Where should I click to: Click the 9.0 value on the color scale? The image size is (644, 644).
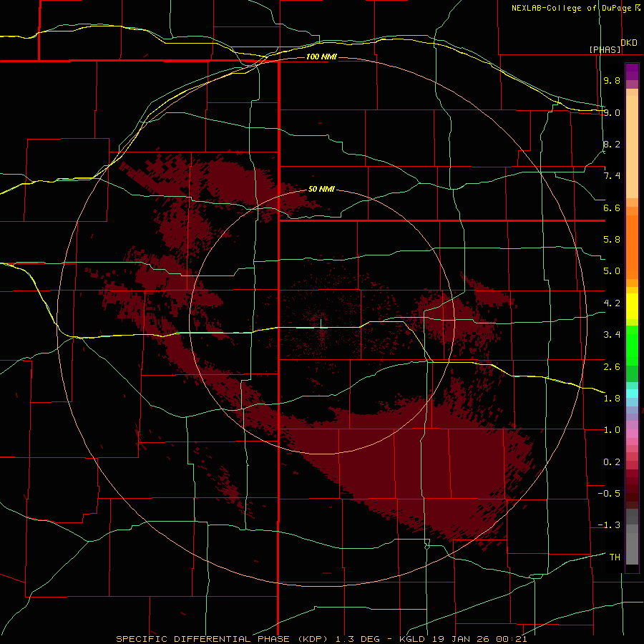coord(612,112)
